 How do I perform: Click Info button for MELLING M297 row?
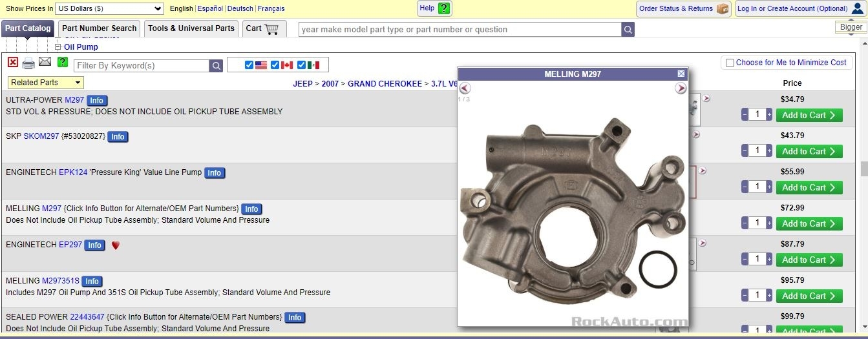(251, 209)
